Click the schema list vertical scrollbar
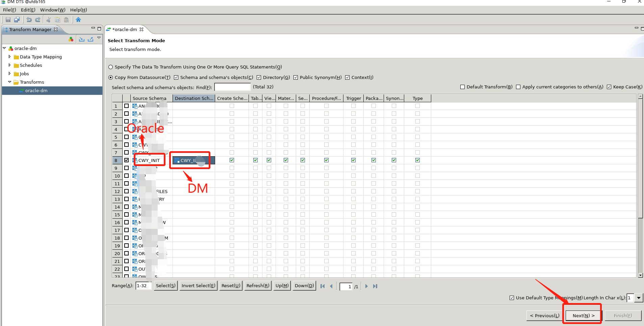 click(640, 186)
